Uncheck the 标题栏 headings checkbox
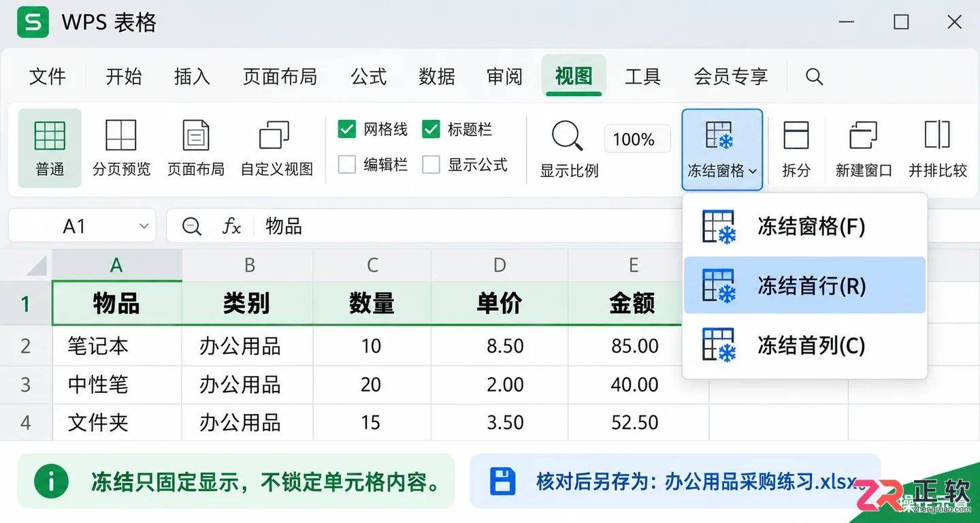This screenshot has width=980, height=523. tap(431, 129)
